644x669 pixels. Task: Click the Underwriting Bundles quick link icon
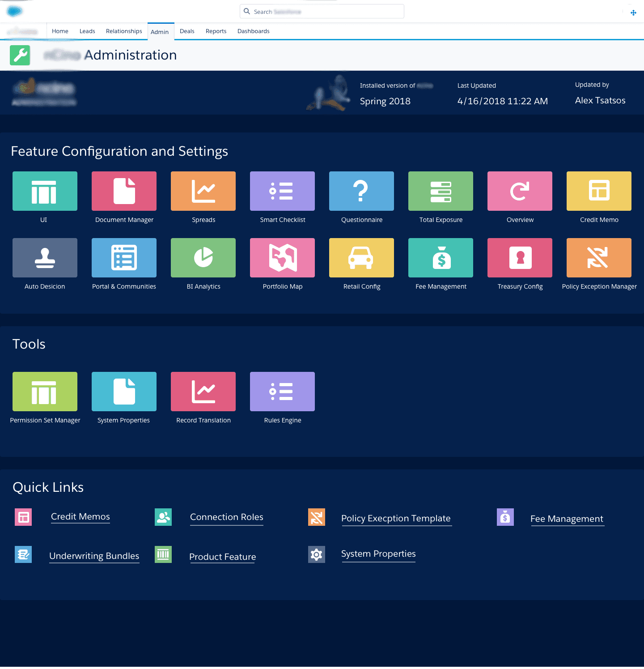point(23,554)
